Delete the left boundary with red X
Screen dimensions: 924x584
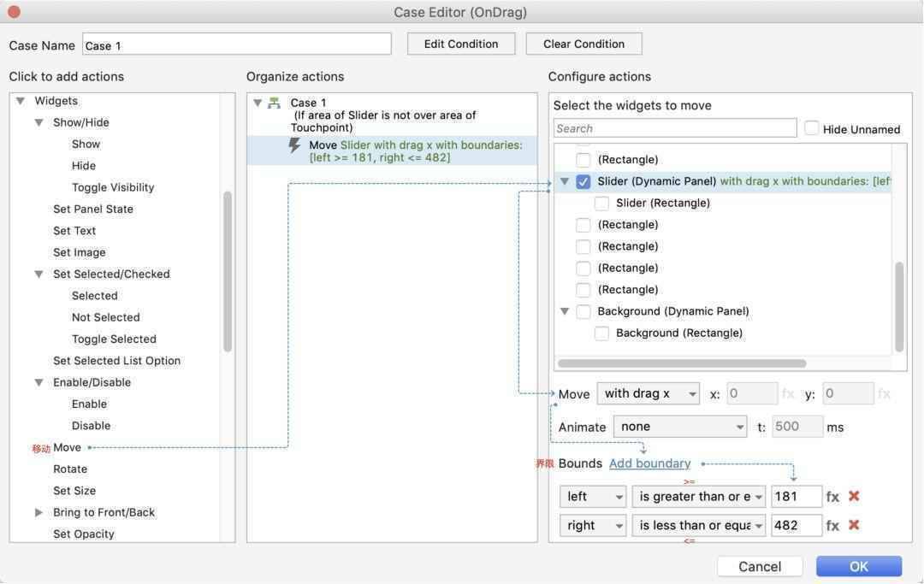pyautogui.click(x=854, y=496)
